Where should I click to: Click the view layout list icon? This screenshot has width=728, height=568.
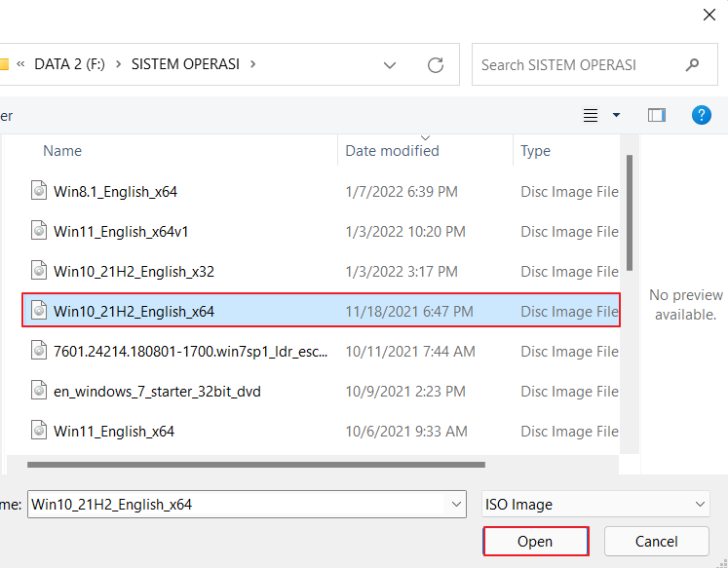[x=591, y=115]
